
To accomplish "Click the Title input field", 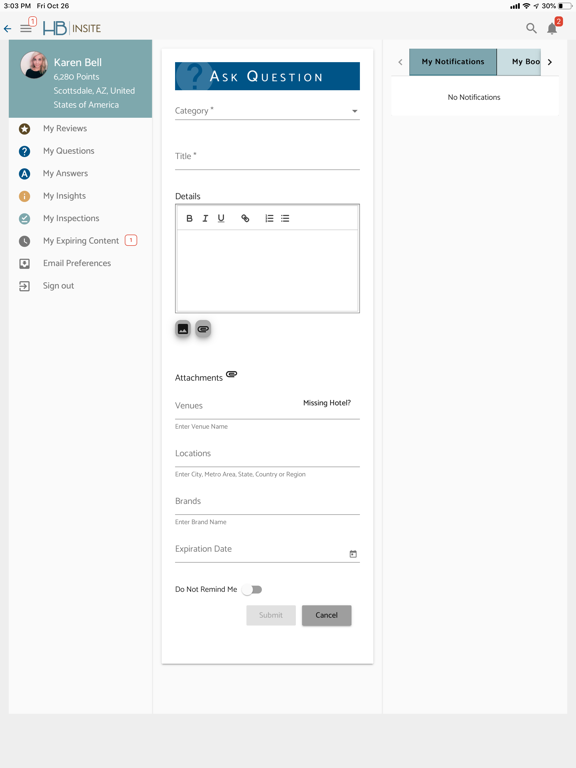I will tap(267, 157).
